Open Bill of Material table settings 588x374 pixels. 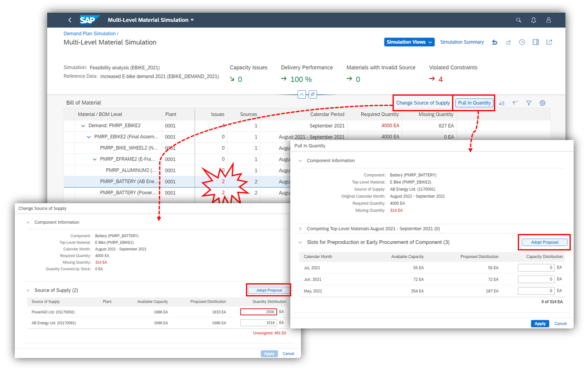pos(542,103)
